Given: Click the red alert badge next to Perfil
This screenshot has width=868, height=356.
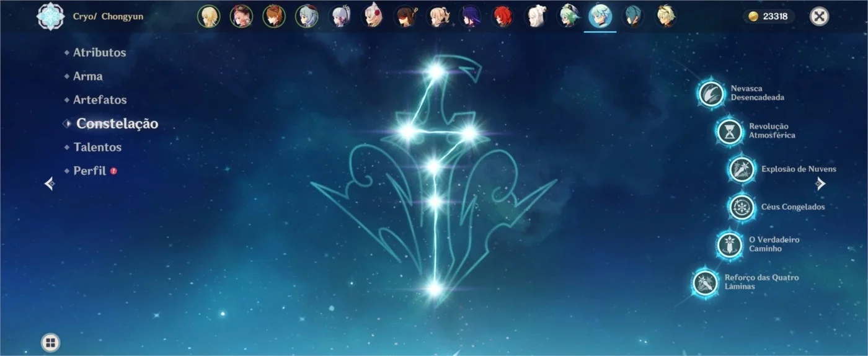Looking at the screenshot, I should (113, 171).
